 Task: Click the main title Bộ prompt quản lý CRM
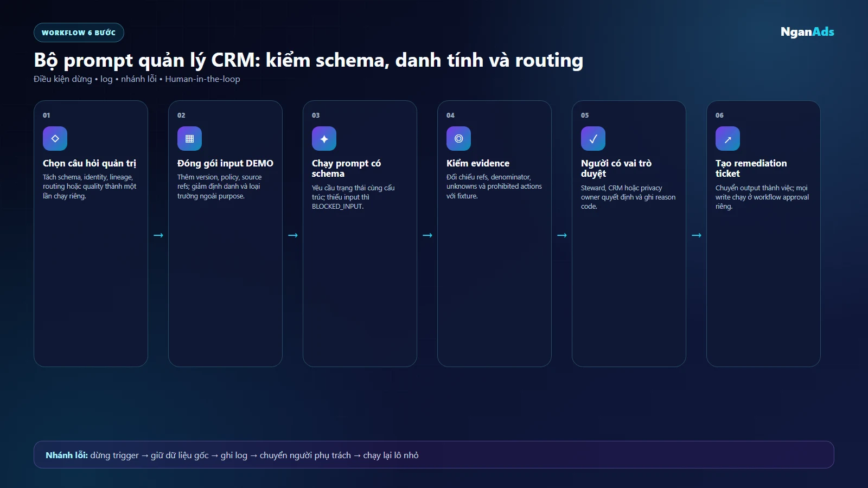pos(309,60)
